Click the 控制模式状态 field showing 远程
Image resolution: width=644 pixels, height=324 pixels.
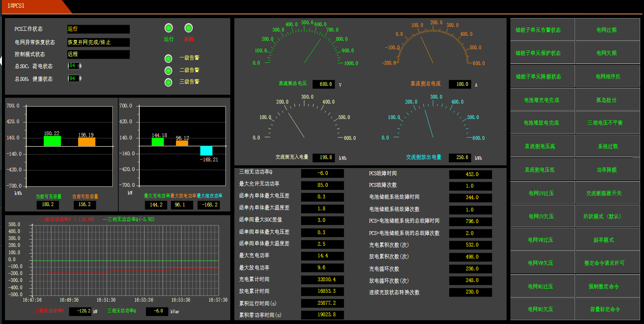coord(98,54)
